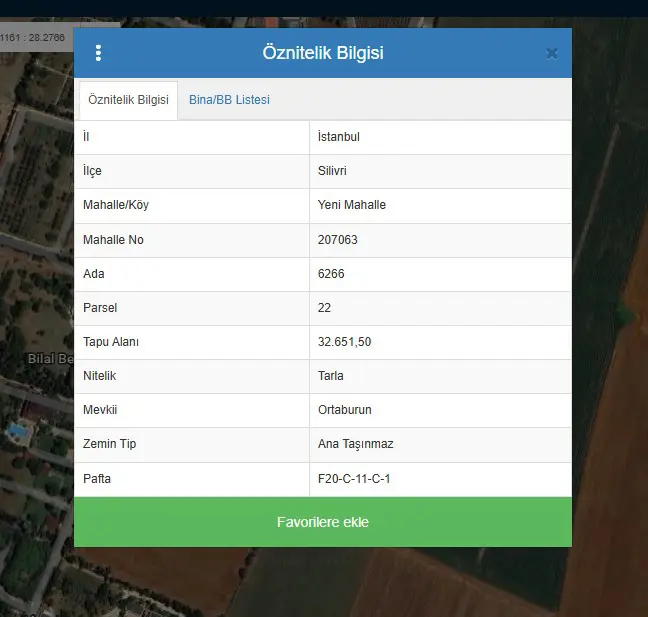Select the Yeni Mahalle value
Viewport: 648px width, 617px height.
352,205
